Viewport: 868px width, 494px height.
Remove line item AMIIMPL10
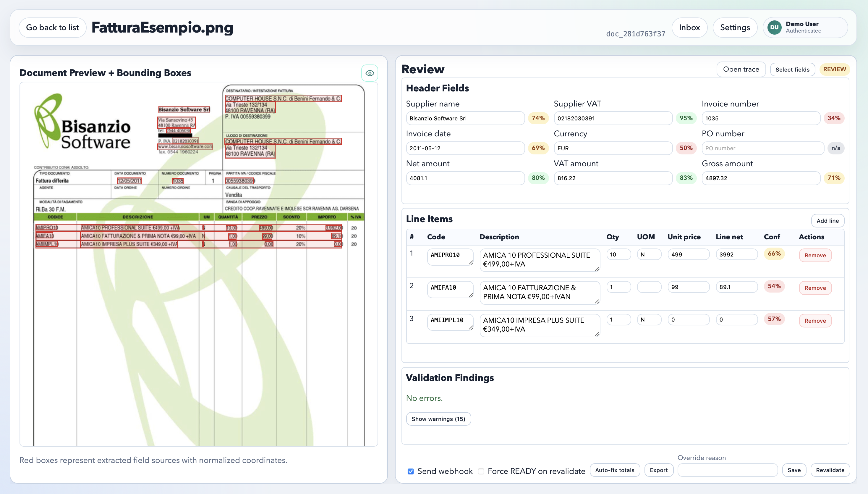[815, 320]
